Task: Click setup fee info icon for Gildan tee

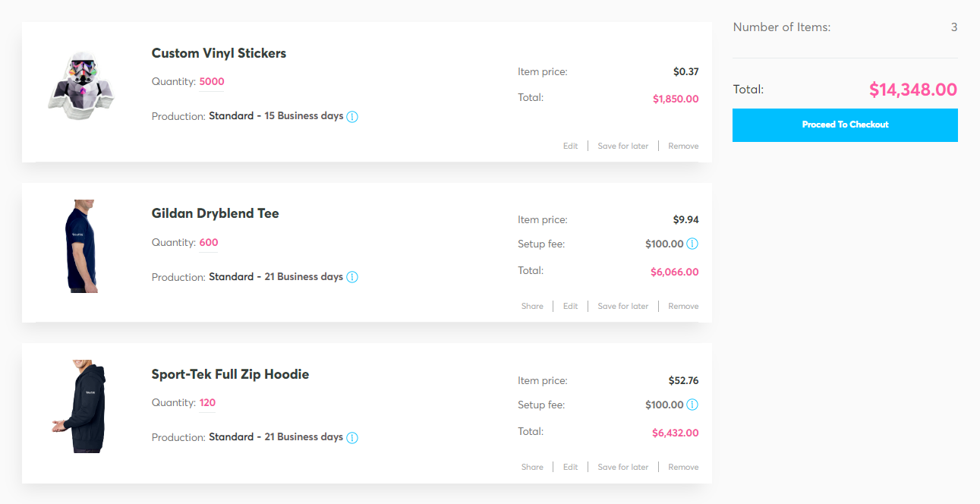Action: pos(692,244)
